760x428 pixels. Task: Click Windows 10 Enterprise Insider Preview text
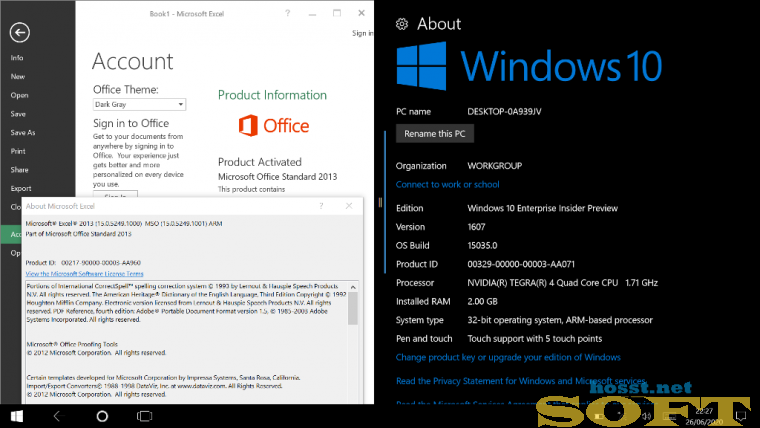[x=542, y=208]
